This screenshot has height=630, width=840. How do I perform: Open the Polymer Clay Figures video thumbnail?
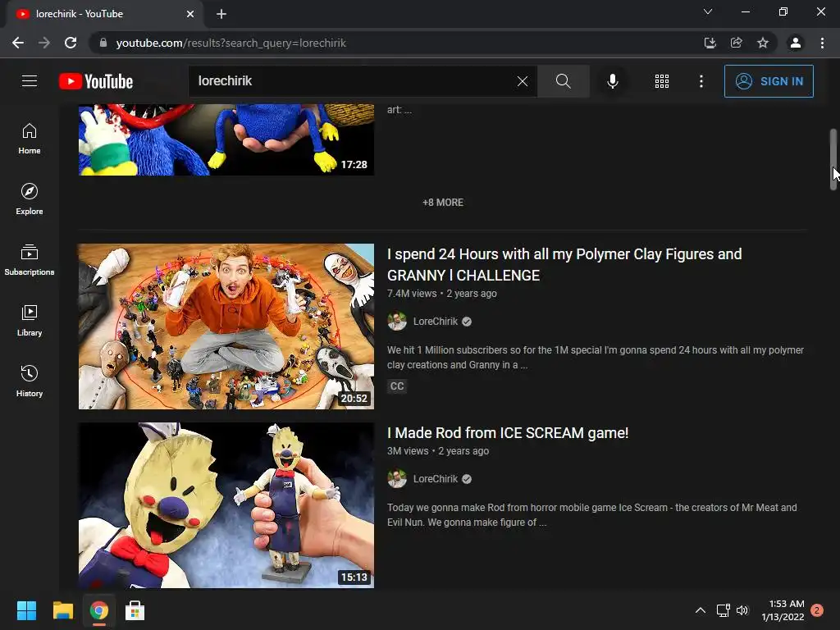[x=226, y=326]
